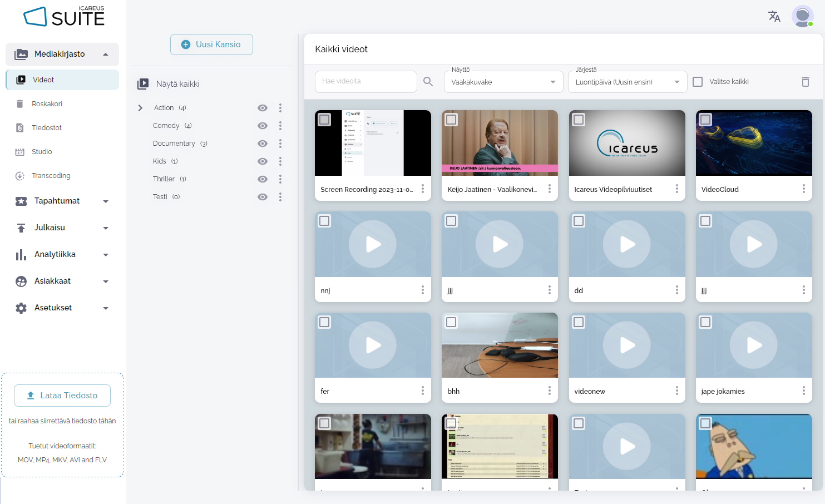Viewport: 825px width, 504px height.
Task: Expand the Action folder chevron
Action: 140,108
